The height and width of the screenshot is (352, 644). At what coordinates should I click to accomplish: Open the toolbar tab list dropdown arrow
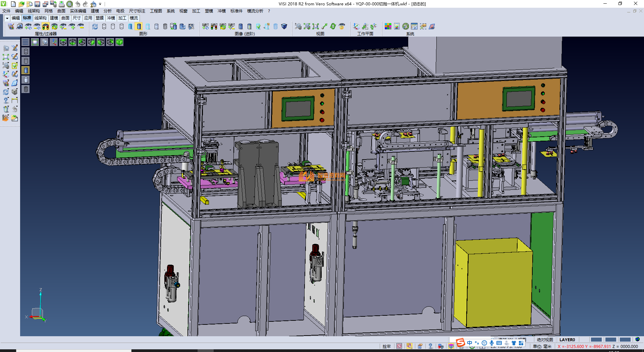(7, 18)
